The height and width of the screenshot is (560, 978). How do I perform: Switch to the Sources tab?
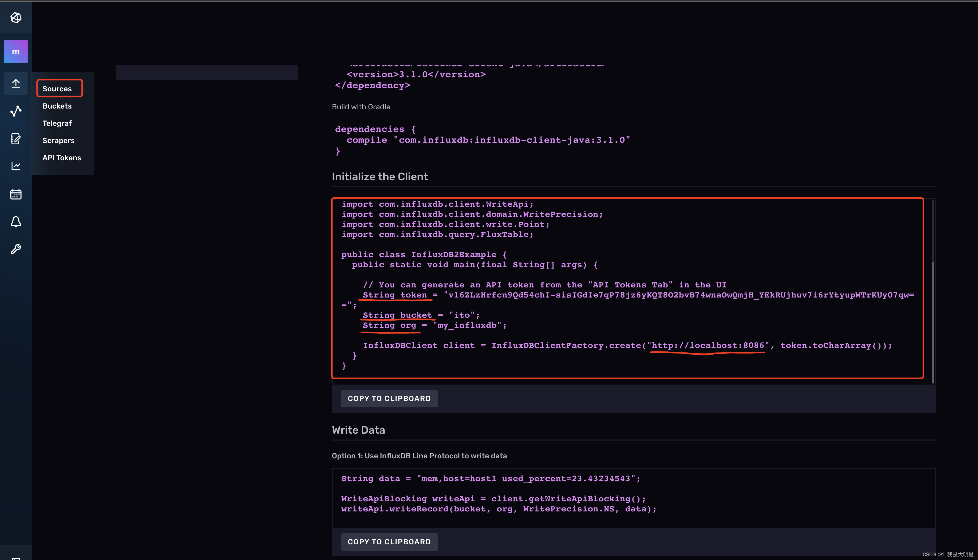pyautogui.click(x=57, y=88)
